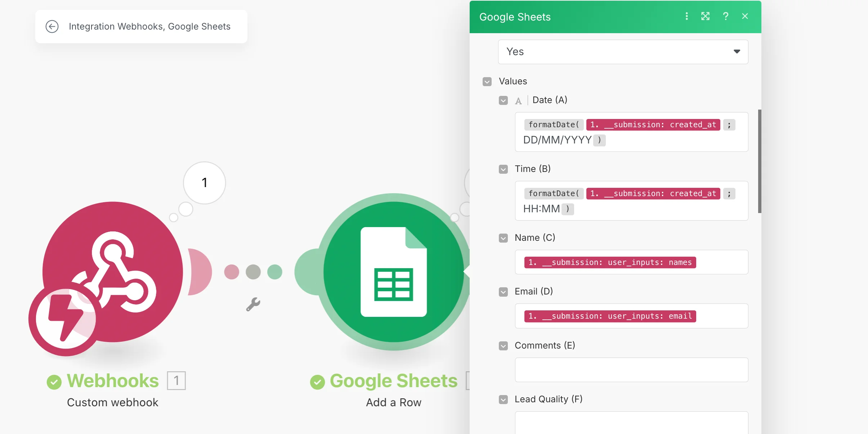This screenshot has height=434, width=868.
Task: Click the back arrow icon
Action: 52,26
